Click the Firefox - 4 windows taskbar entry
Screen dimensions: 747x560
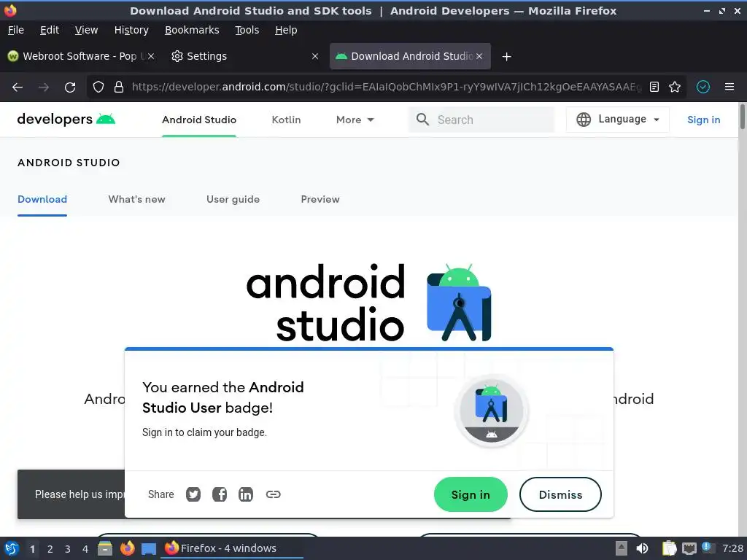click(232, 548)
